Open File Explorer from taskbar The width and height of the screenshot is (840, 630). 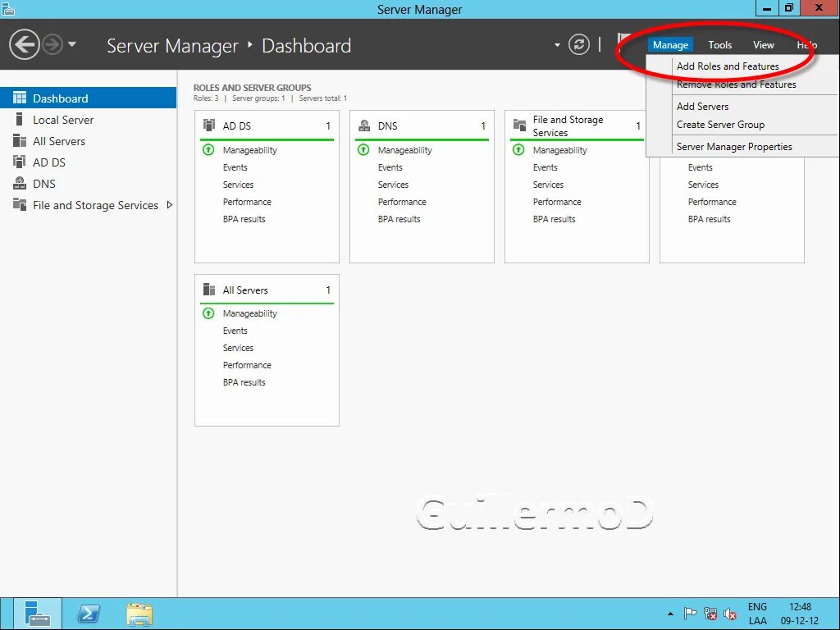139,614
